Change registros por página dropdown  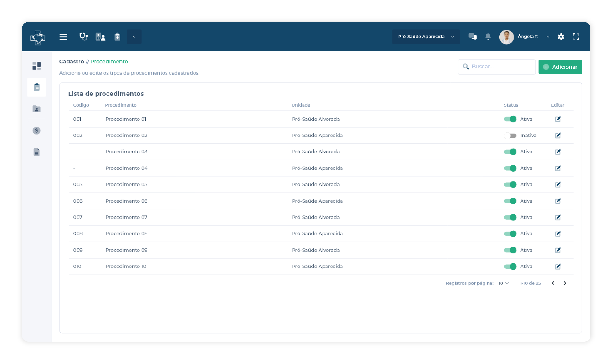(503, 283)
